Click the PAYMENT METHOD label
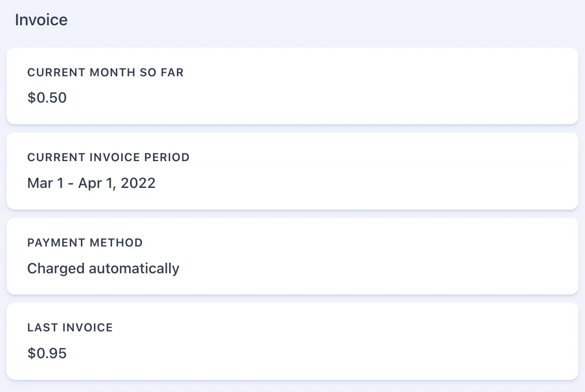Viewport: 585px width, 392px height. [x=85, y=242]
